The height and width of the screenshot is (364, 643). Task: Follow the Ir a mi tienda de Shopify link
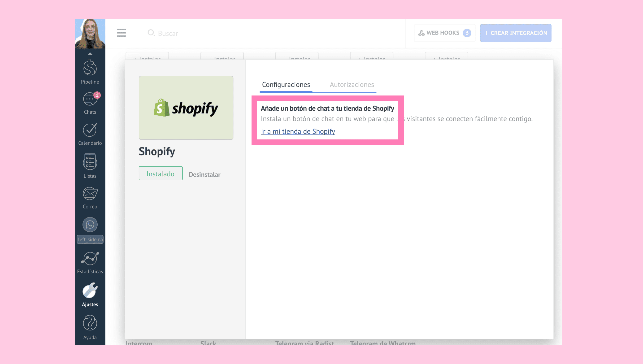pos(298,131)
